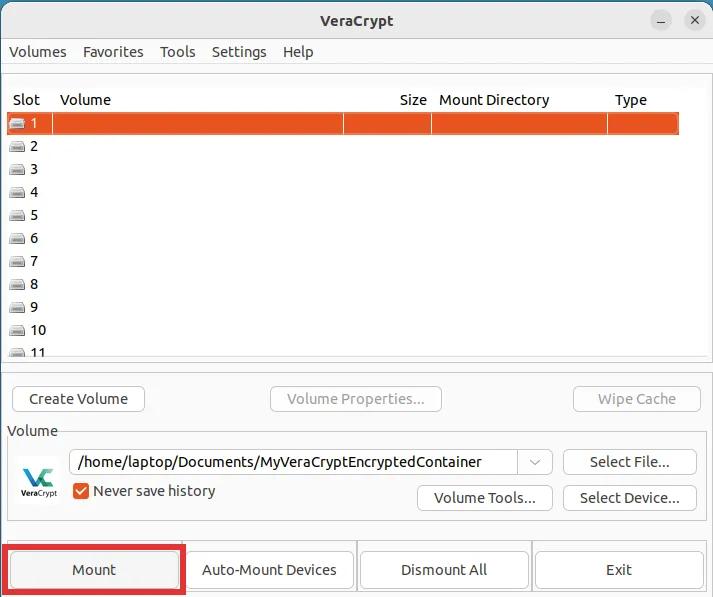Sort list by Slot column header
The height and width of the screenshot is (597, 713).
click(x=26, y=100)
